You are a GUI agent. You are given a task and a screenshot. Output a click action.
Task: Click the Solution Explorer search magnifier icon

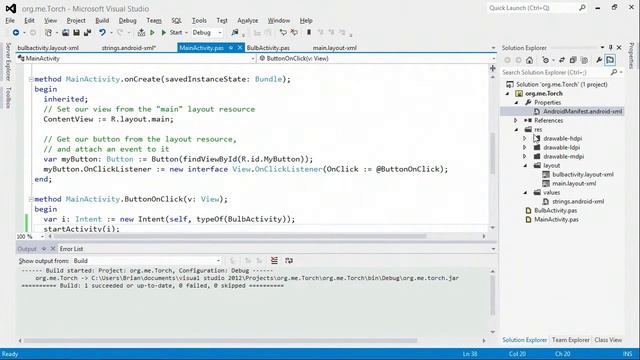pyautogui.click(x=614, y=72)
